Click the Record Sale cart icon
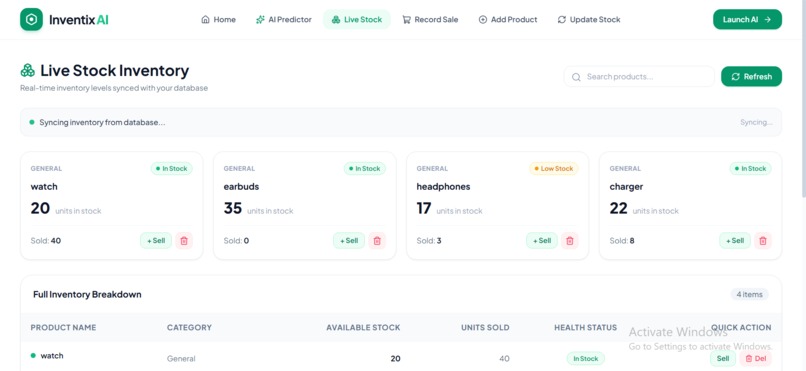This screenshot has width=806, height=371. click(406, 20)
